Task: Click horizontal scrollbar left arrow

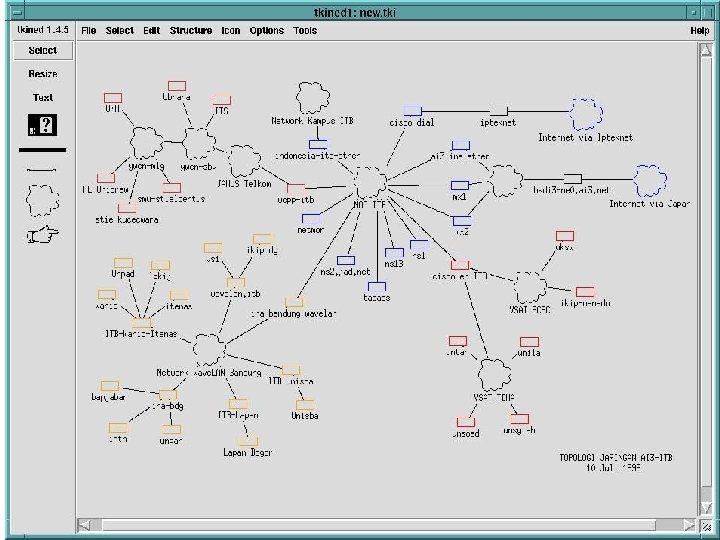Action: (x=84, y=524)
